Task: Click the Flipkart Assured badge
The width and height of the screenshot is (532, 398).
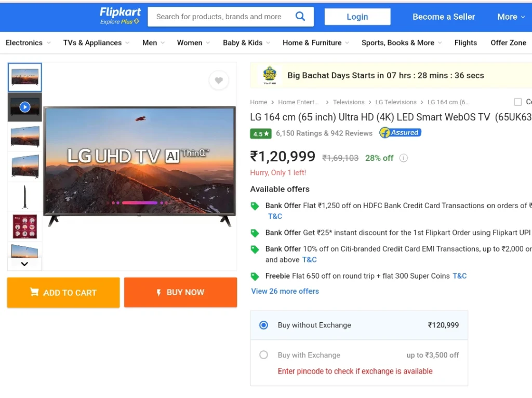Action: 401,132
